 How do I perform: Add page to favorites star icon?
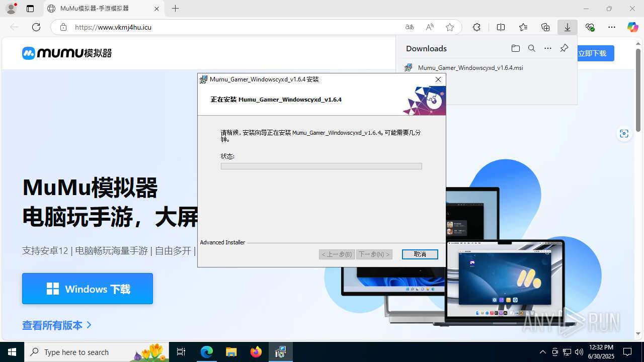click(450, 27)
